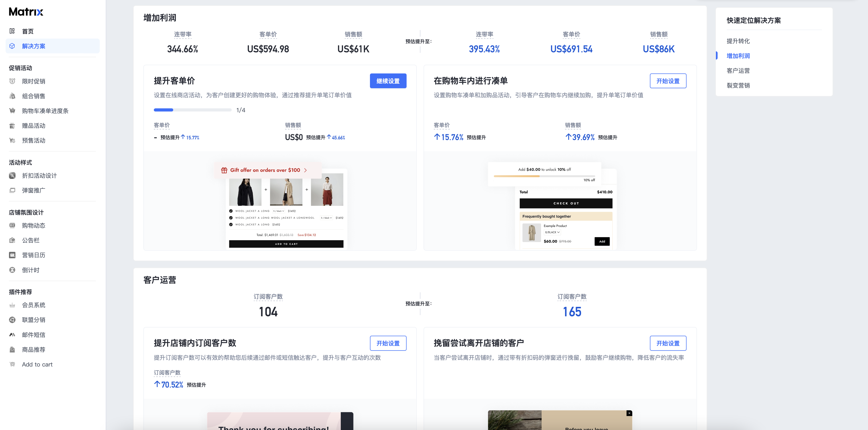The width and height of the screenshot is (868, 430).
Task: Click 继续设置 for 提升客单价
Action: pos(388,81)
